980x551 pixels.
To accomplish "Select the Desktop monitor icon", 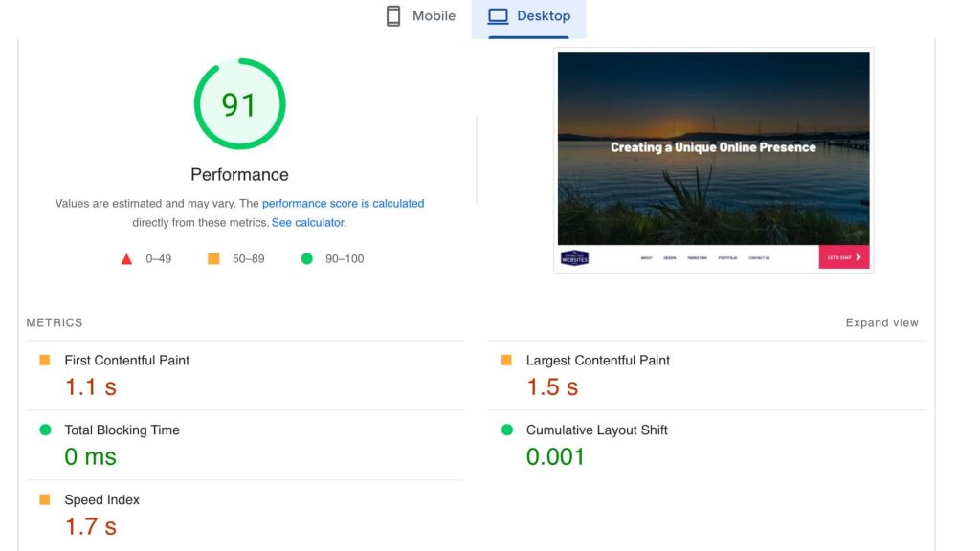I will (x=497, y=15).
